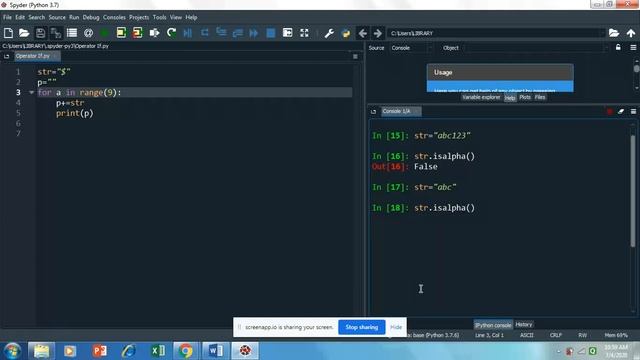The image size is (640, 360).
Task: Open the Source menu
Action: (x=57, y=18)
